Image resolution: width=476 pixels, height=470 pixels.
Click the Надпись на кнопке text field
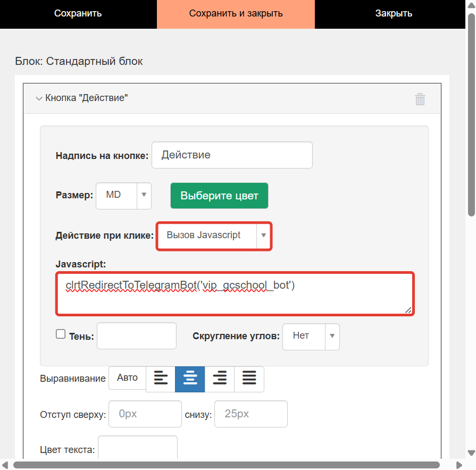tap(232, 155)
